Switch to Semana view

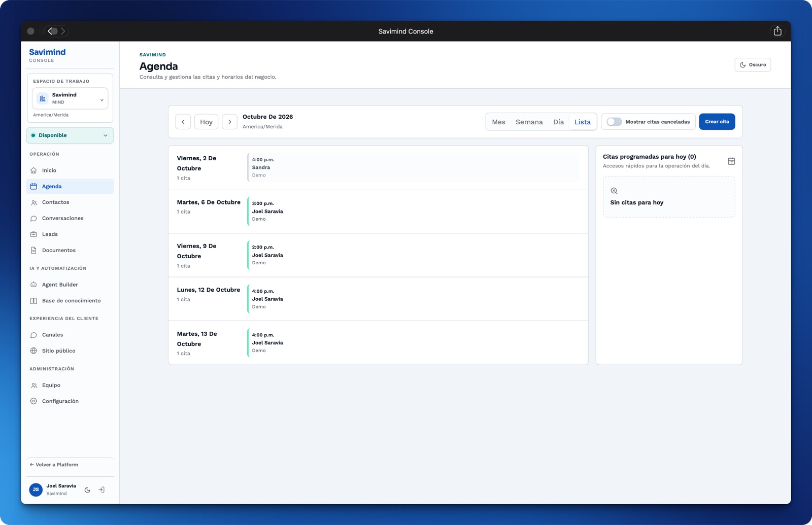coord(529,122)
